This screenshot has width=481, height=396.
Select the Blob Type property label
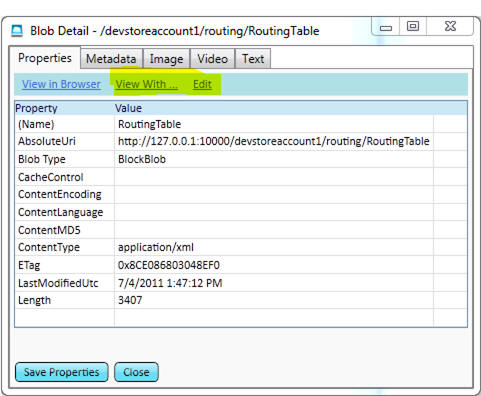[x=42, y=159]
